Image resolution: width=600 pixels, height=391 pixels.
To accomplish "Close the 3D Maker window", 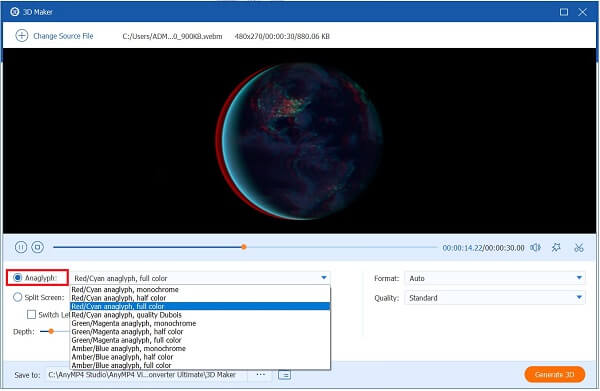I will pyautogui.click(x=582, y=12).
